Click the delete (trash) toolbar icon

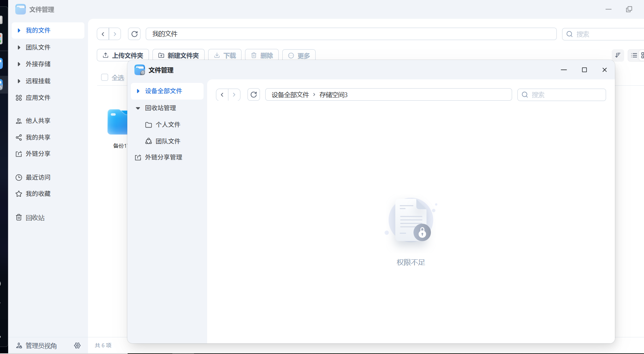[254, 55]
